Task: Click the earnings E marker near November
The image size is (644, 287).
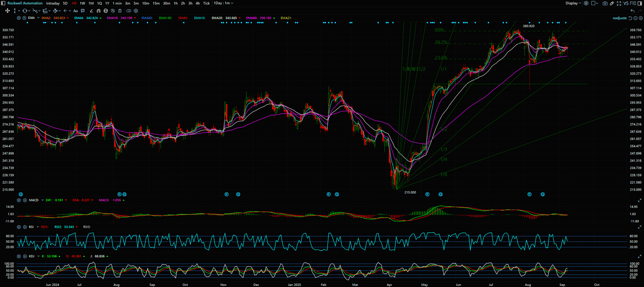Action: [x=227, y=194]
